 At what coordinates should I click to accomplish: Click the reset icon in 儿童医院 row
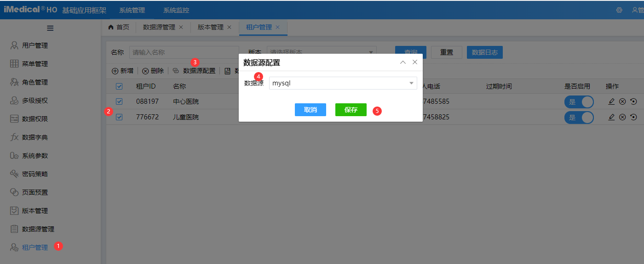(633, 117)
